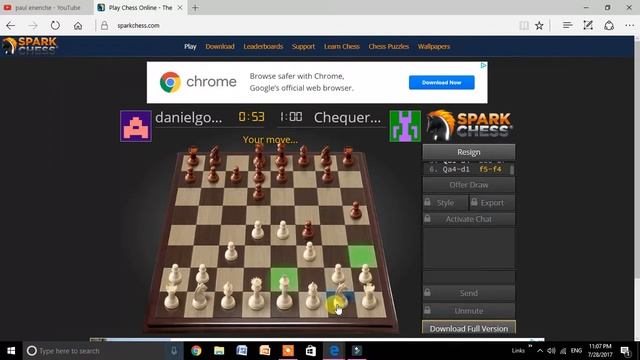Open Chess Puzzles page
This screenshot has width=640, height=360.
point(389,47)
